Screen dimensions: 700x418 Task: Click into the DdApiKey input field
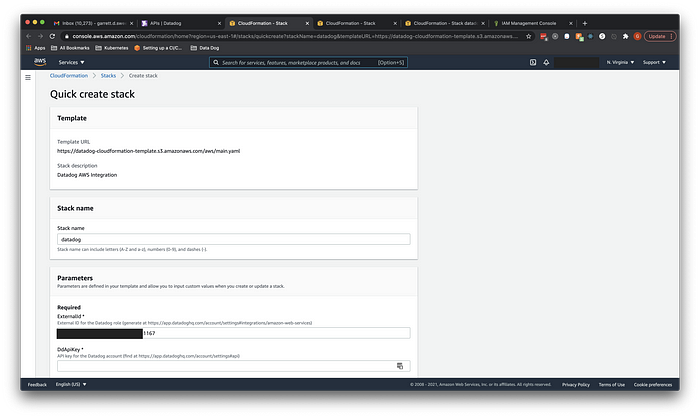[233, 366]
